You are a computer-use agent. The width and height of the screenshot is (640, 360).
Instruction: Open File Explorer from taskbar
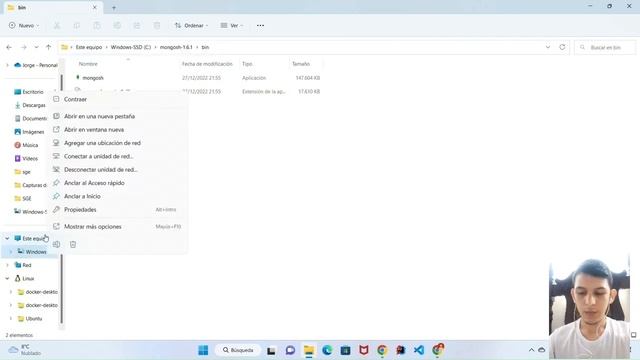click(x=309, y=350)
